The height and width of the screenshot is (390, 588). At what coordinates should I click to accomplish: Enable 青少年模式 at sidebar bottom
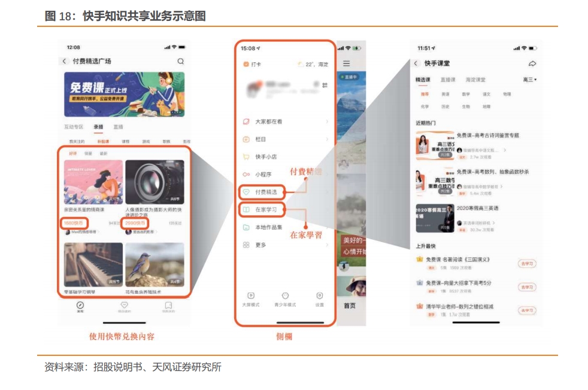tap(285, 300)
